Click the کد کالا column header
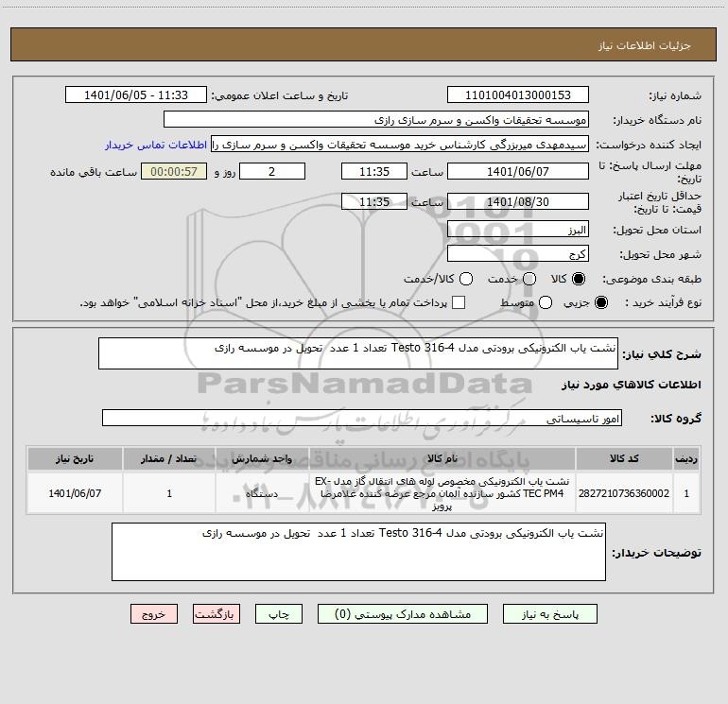Screen dimensions: 728x704 [624, 458]
